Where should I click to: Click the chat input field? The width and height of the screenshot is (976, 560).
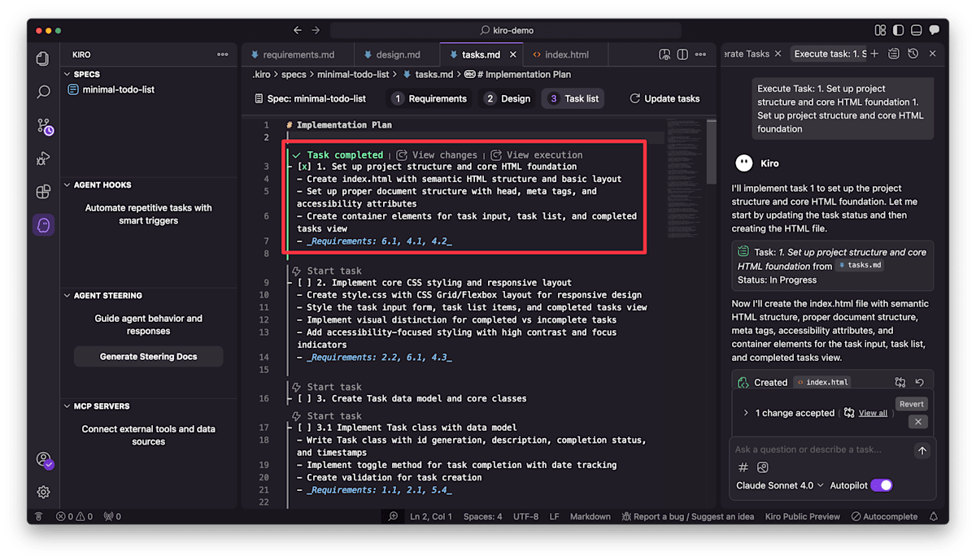[820, 449]
